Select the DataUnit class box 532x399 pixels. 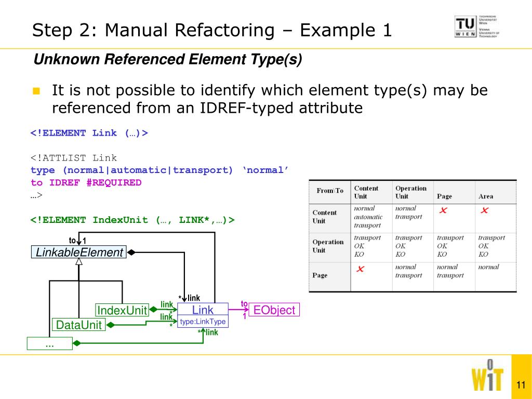(78, 325)
